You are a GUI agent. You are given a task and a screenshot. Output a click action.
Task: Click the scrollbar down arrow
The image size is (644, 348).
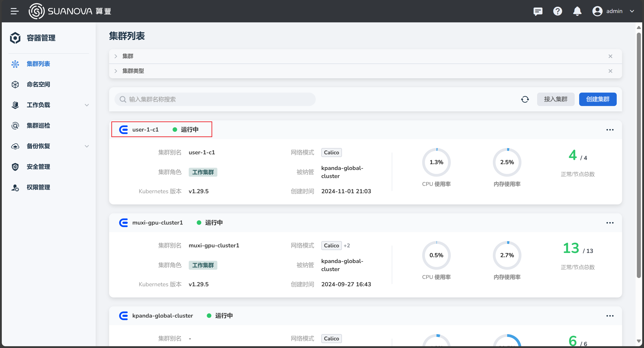coord(639,341)
